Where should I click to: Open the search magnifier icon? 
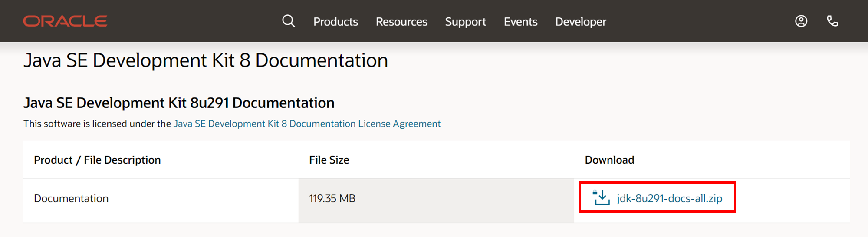[x=288, y=21]
